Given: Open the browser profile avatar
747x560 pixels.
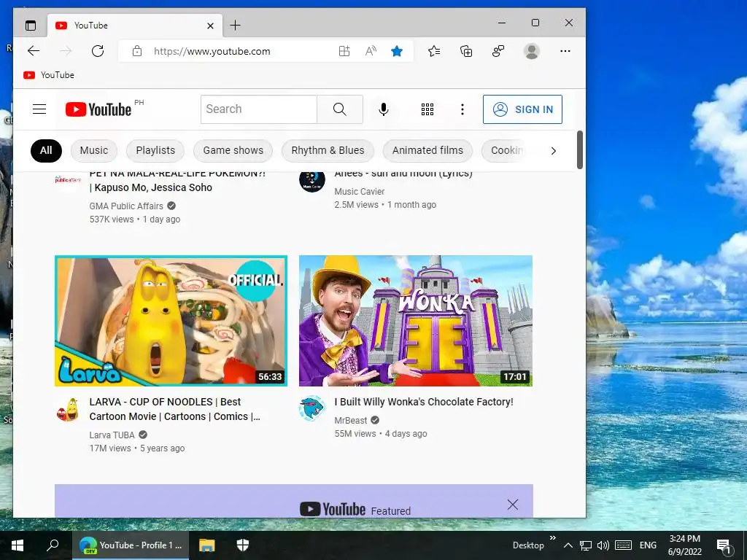Looking at the screenshot, I should [532, 51].
